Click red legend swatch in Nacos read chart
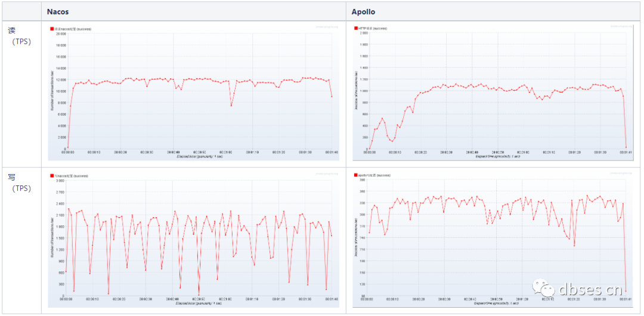 pyautogui.click(x=52, y=29)
